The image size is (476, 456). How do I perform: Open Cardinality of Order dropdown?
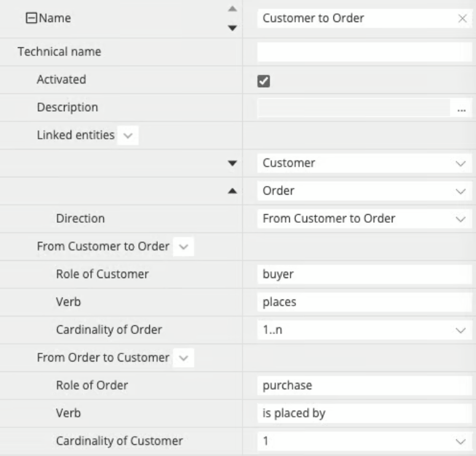point(460,330)
